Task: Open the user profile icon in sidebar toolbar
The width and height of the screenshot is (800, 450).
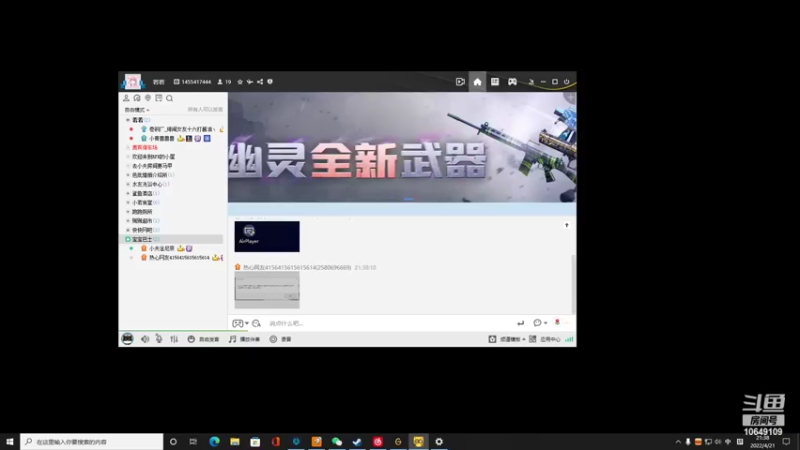Action: (x=126, y=98)
